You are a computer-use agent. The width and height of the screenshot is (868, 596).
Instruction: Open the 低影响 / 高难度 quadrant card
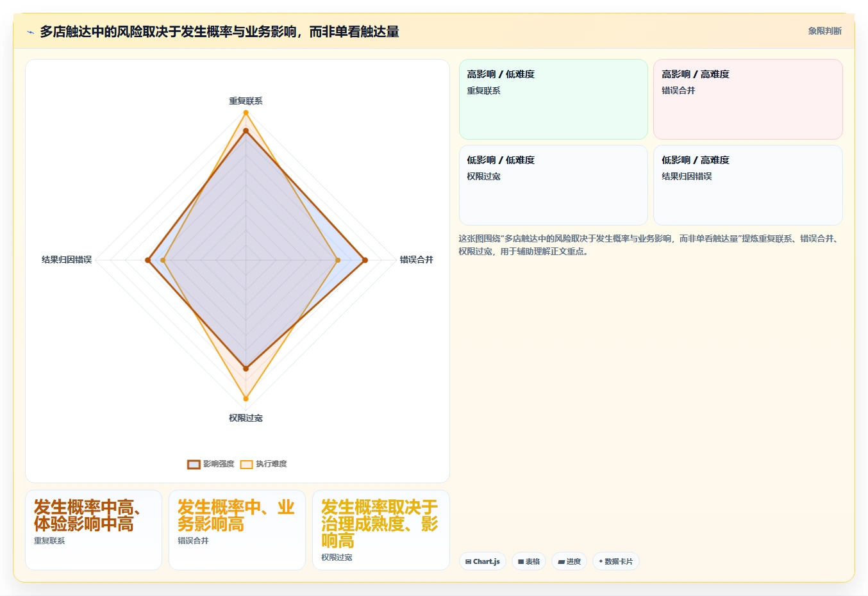coord(747,185)
